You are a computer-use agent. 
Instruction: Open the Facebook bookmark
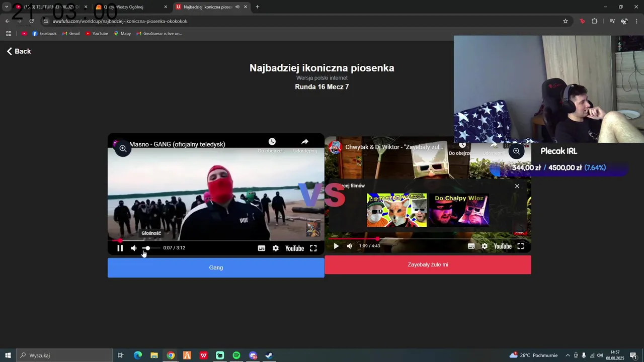pyautogui.click(x=44, y=34)
